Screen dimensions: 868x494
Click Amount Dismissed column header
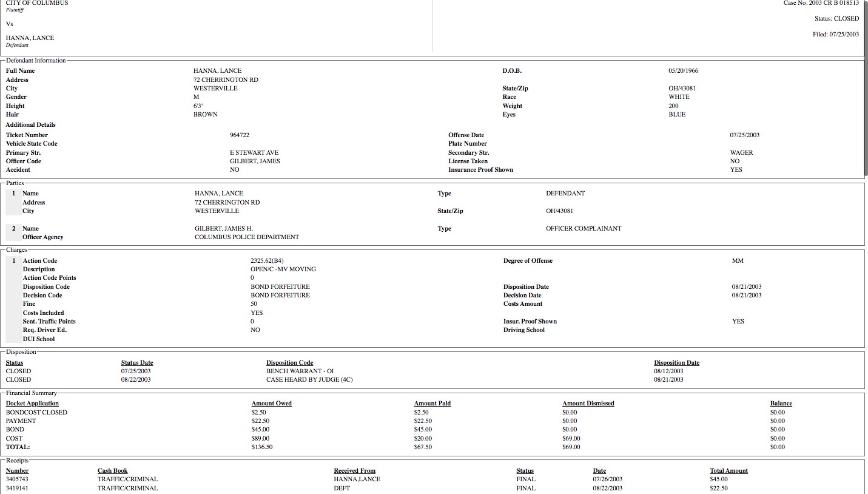(x=588, y=404)
